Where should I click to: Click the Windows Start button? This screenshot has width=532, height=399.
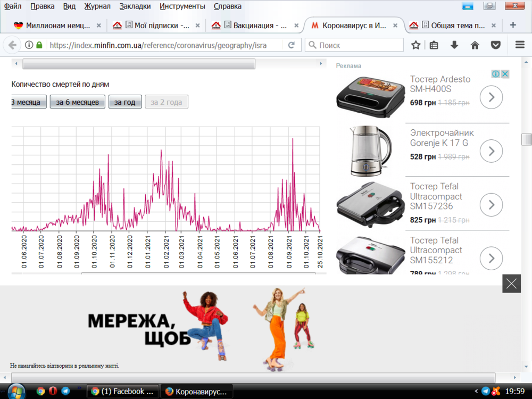[x=15, y=391]
